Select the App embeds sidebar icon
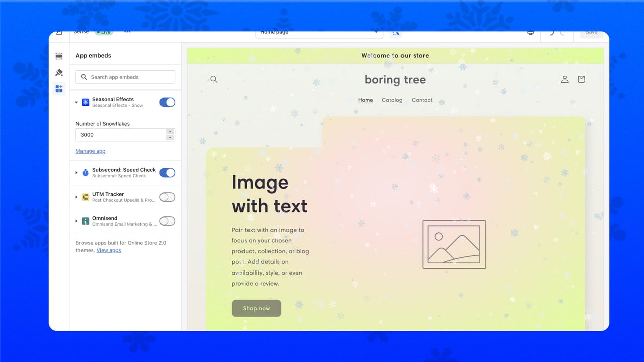 tap(59, 89)
